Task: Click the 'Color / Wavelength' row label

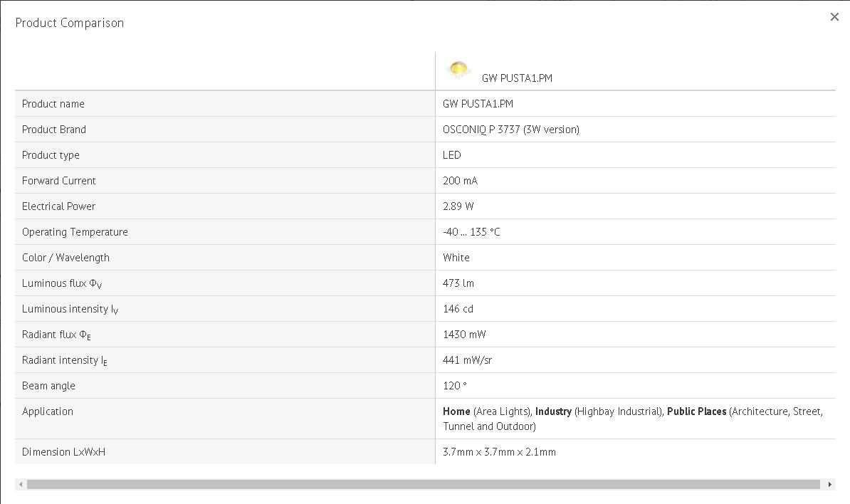Action: [65, 258]
